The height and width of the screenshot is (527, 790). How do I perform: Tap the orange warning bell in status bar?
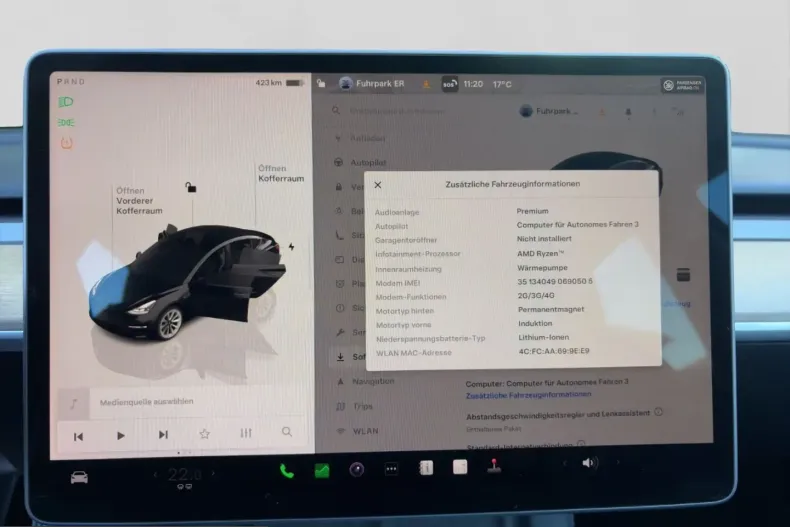point(426,84)
